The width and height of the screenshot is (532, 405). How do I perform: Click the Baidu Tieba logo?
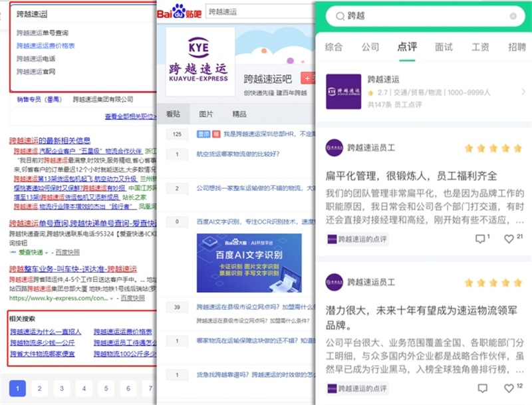tap(179, 12)
